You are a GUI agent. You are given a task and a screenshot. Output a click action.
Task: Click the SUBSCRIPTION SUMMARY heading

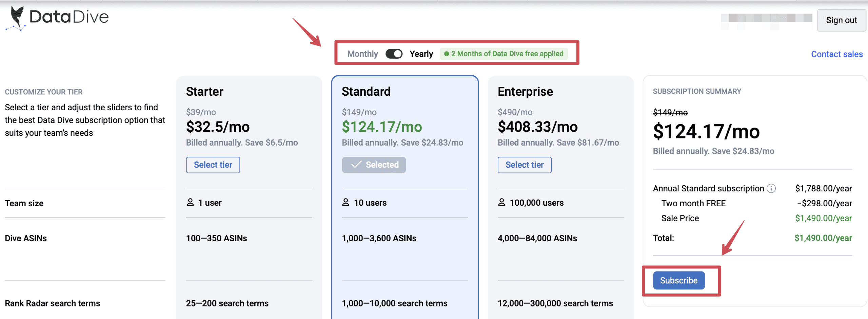pos(697,91)
